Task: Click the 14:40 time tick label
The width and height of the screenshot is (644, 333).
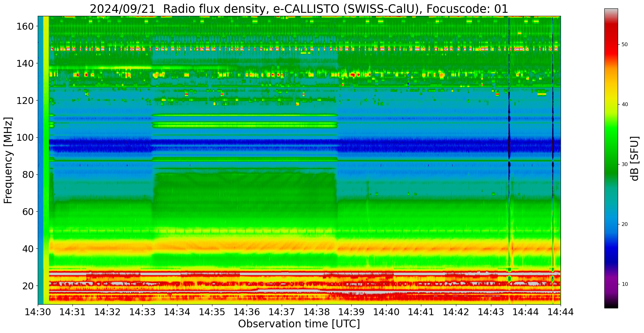Action: tap(386, 312)
